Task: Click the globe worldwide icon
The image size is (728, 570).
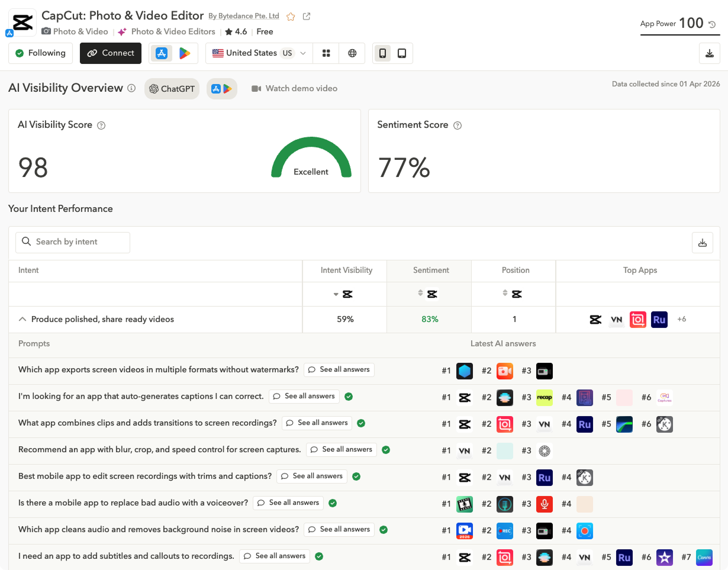Action: (x=352, y=53)
